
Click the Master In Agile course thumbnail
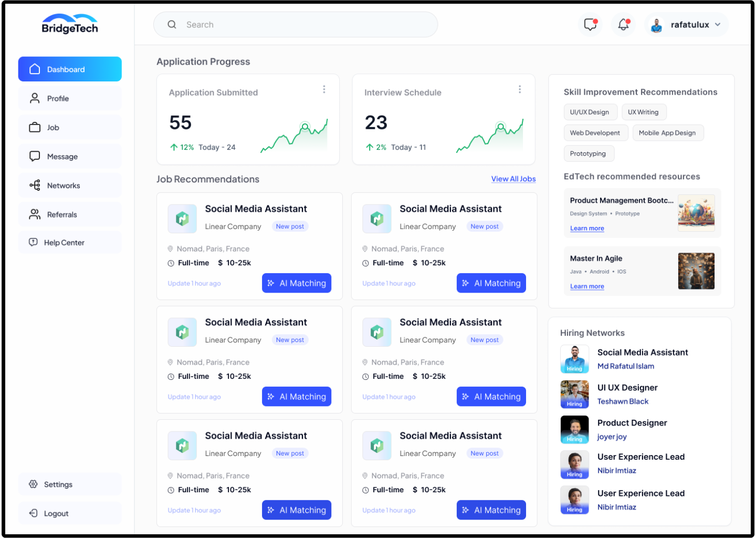(696, 271)
